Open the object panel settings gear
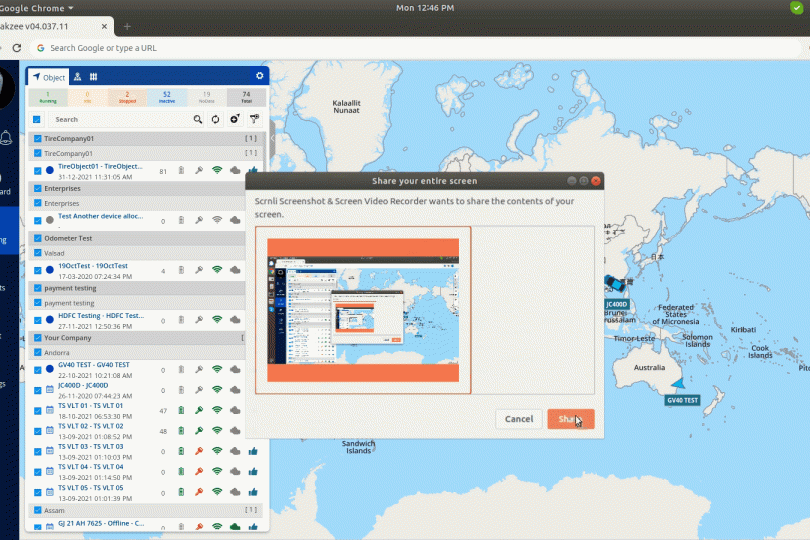 [260, 76]
